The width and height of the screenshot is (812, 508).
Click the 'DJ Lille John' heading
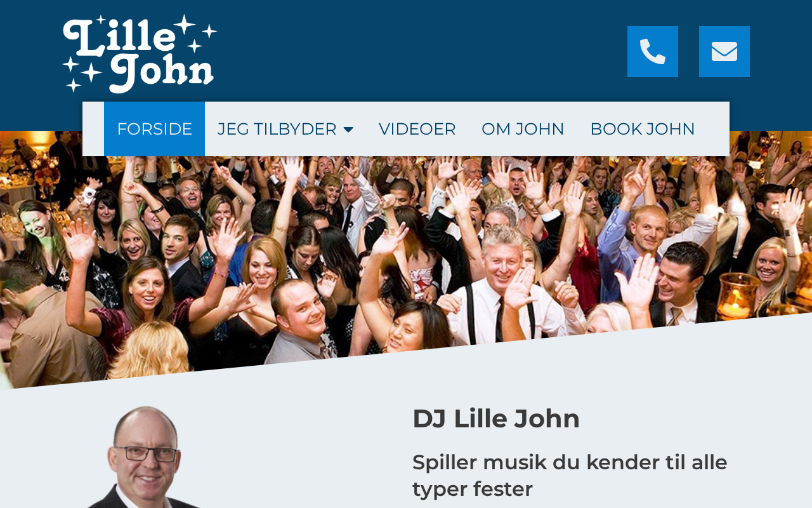tap(496, 419)
